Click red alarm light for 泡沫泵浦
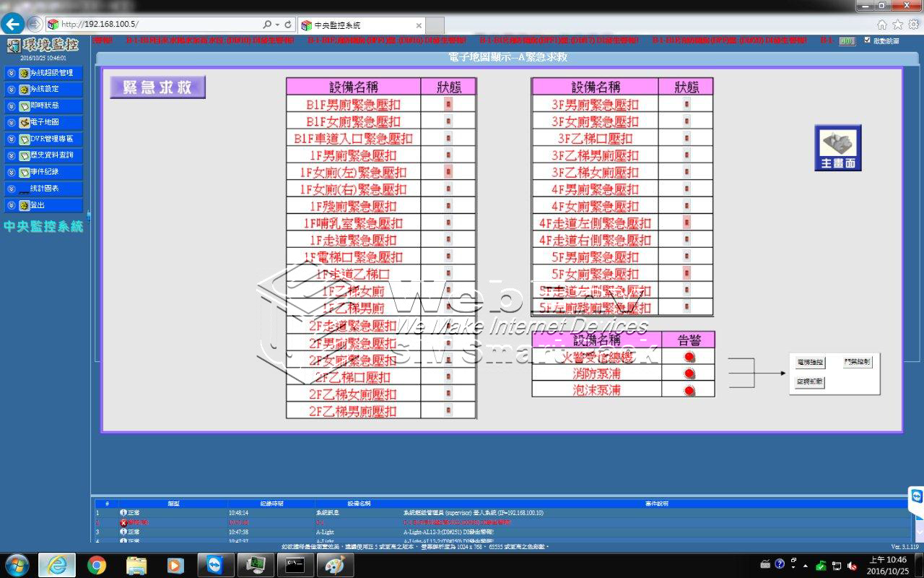Image resolution: width=924 pixels, height=578 pixels. tap(689, 391)
